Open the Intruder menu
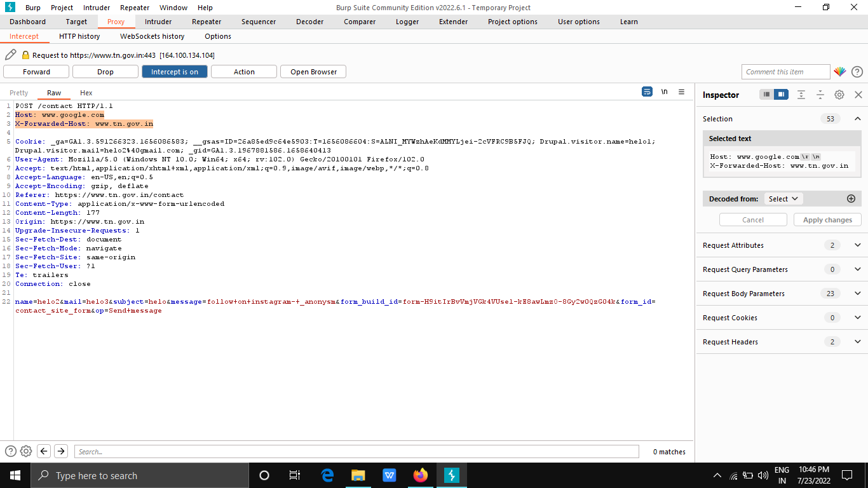This screenshot has height=488, width=868. click(x=97, y=8)
